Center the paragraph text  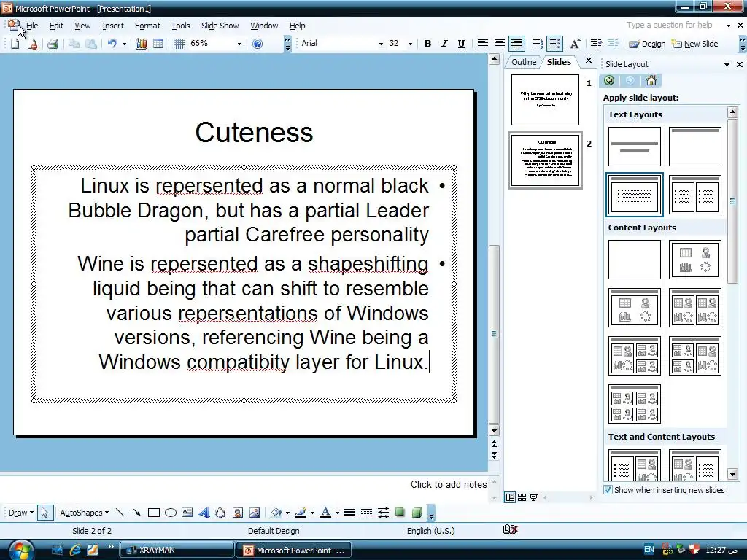pyautogui.click(x=499, y=44)
